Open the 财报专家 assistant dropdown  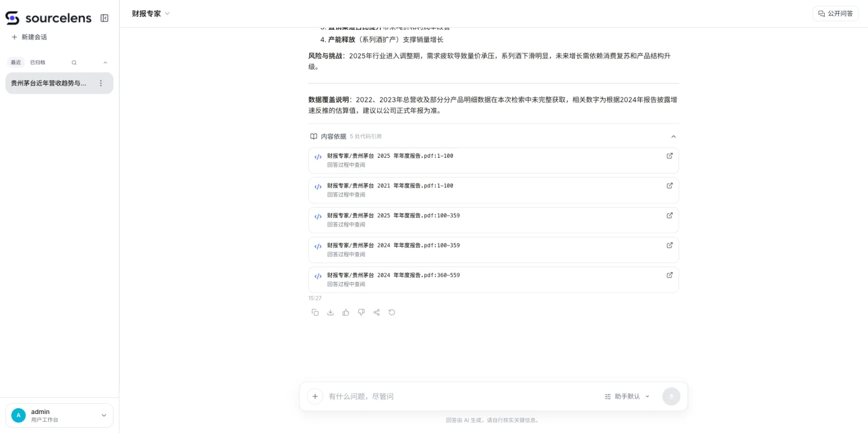tap(151, 14)
